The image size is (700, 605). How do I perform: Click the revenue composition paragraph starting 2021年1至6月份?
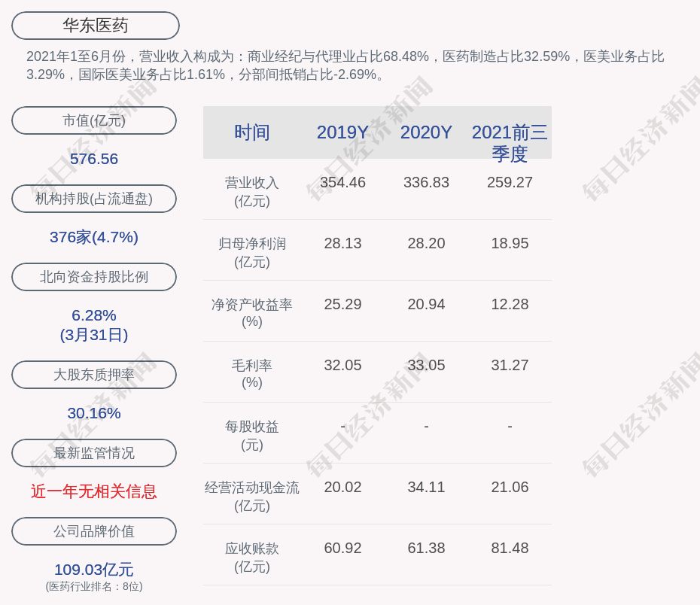point(345,65)
